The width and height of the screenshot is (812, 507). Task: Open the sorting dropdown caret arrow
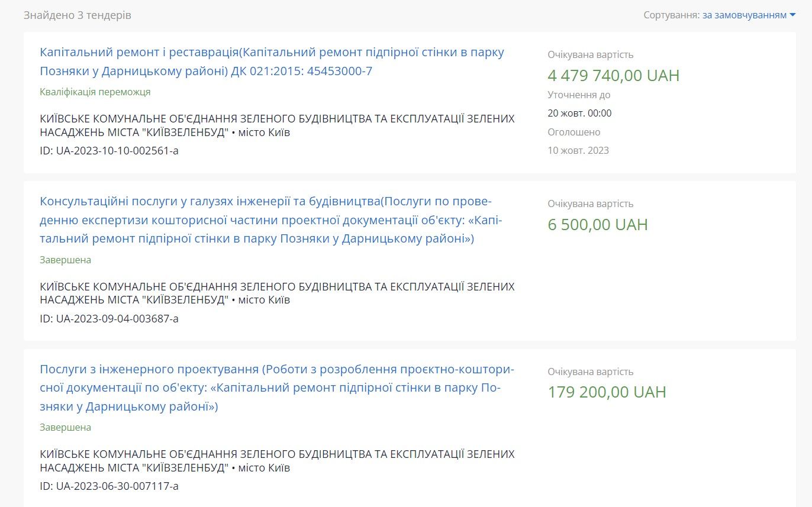[792, 15]
